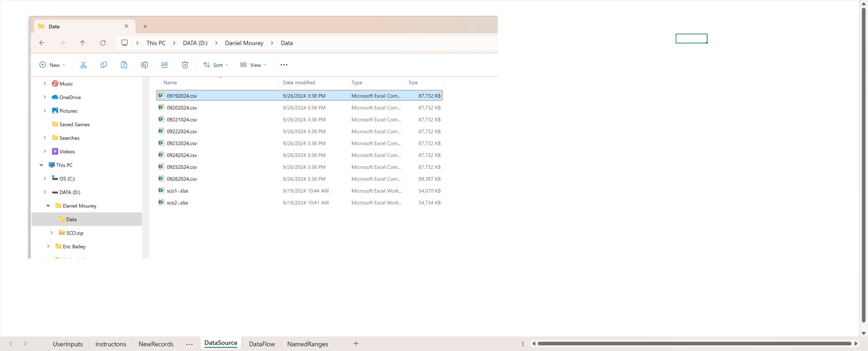Image resolution: width=868 pixels, height=351 pixels.
Task: Refresh the current folder view
Action: (x=103, y=42)
